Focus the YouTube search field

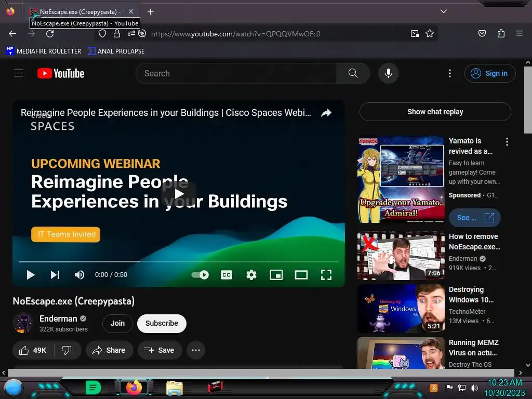236,73
